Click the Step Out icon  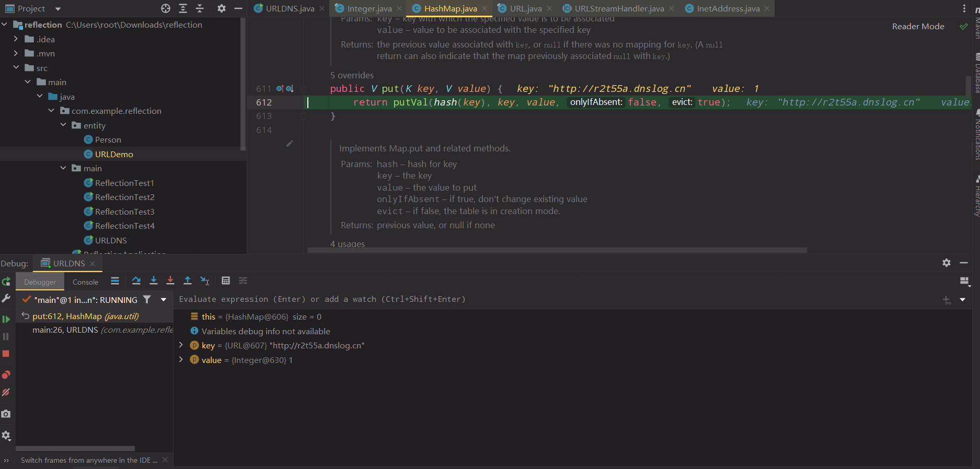pos(188,281)
